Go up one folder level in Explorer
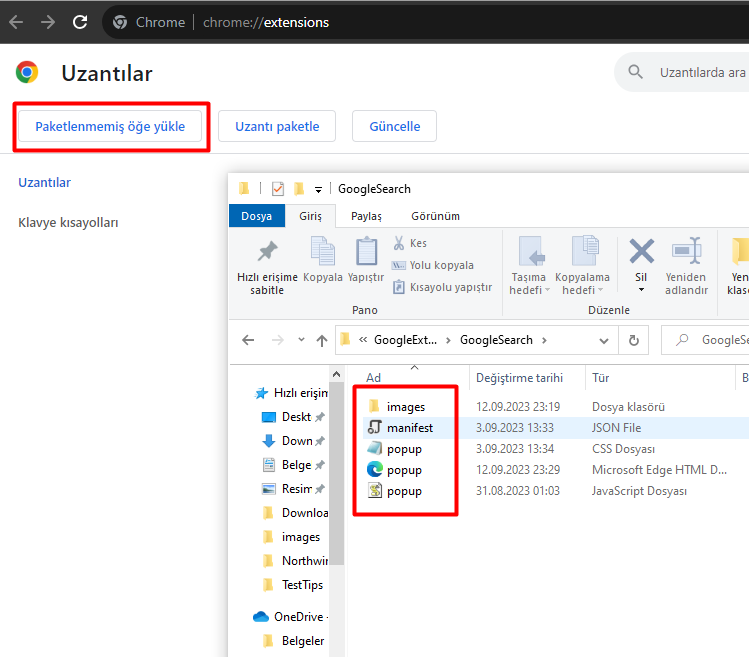Image resolution: width=749 pixels, height=657 pixels. 322,340
